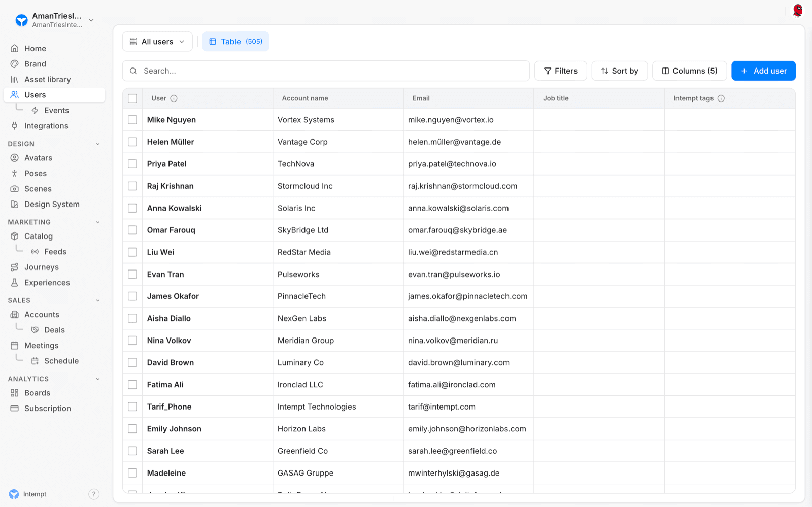This screenshot has width=812, height=507.
Task: Click the Email column header
Action: [421, 98]
